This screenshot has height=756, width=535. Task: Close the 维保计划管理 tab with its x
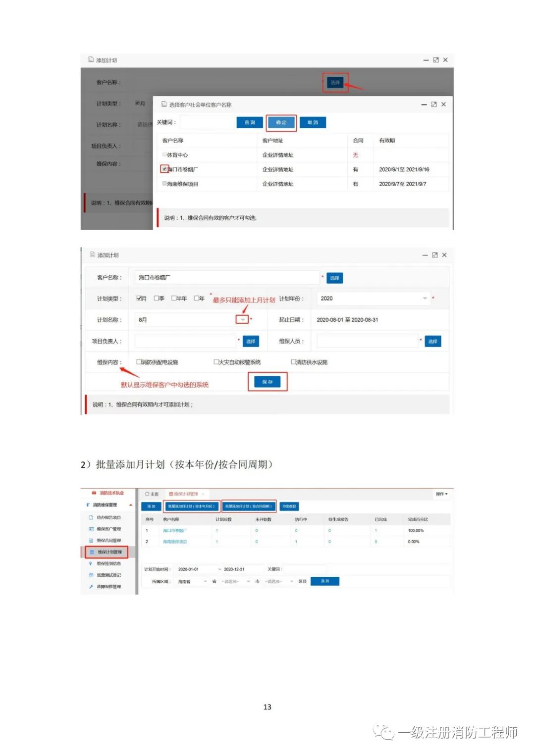pyautogui.click(x=203, y=494)
